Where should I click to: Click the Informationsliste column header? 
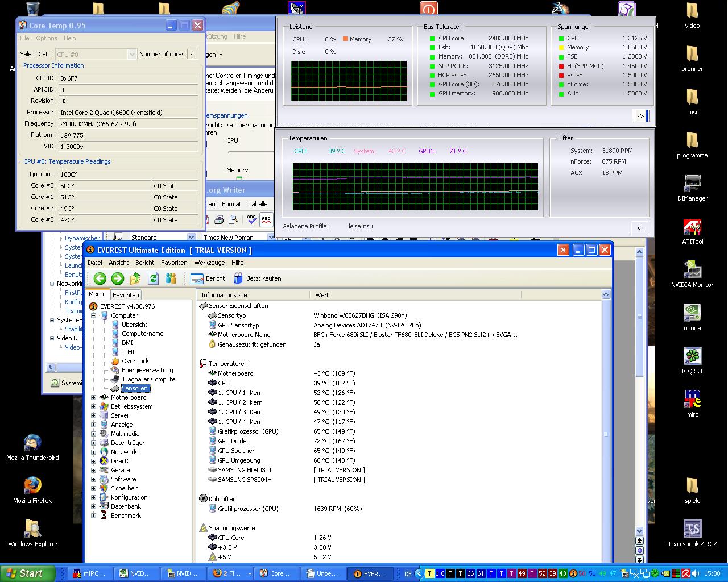[x=254, y=295]
